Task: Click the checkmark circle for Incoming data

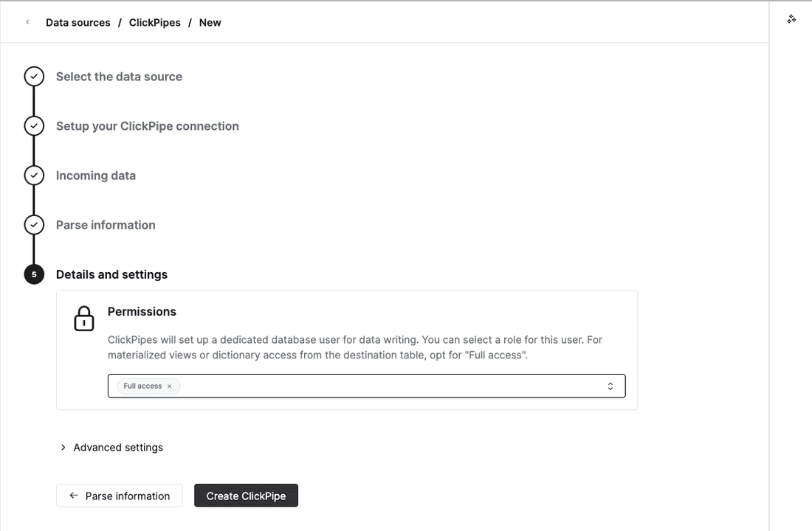Action: click(34, 176)
